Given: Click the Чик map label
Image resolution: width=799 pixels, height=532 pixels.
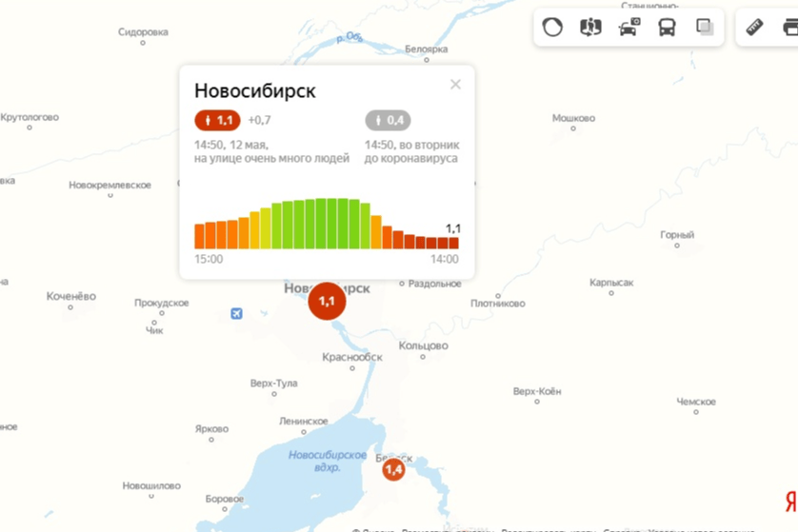Looking at the screenshot, I should point(154,330).
